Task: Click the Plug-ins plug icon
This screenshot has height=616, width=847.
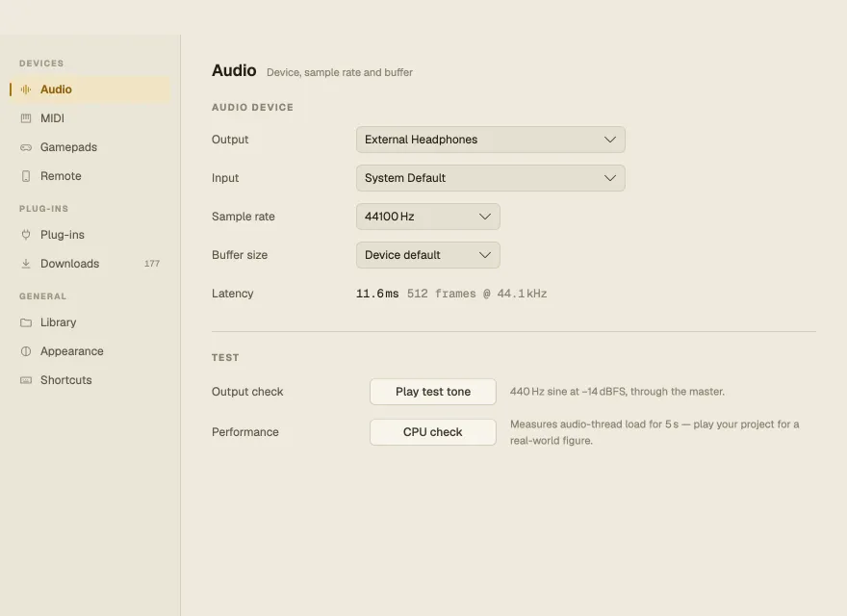Action: 25,235
